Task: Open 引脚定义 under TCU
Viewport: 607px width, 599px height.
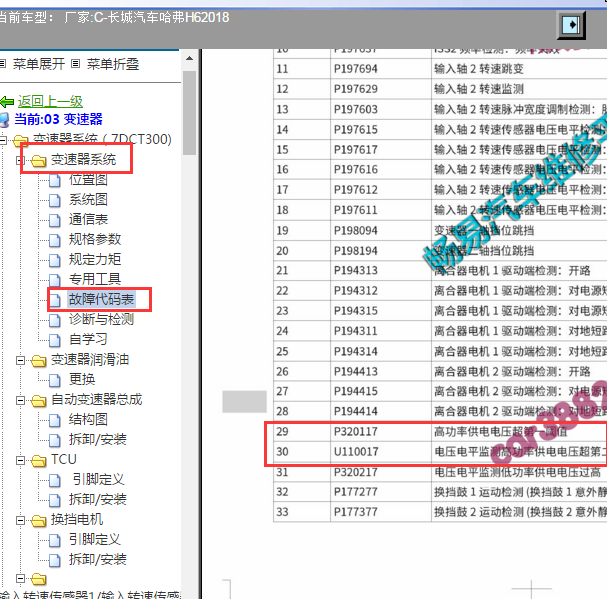Action: point(98,480)
